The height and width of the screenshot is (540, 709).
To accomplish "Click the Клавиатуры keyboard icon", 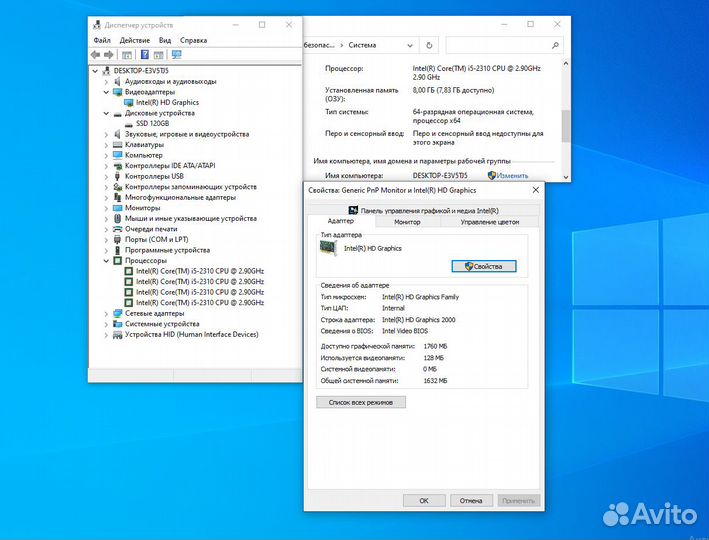I will (x=118, y=145).
